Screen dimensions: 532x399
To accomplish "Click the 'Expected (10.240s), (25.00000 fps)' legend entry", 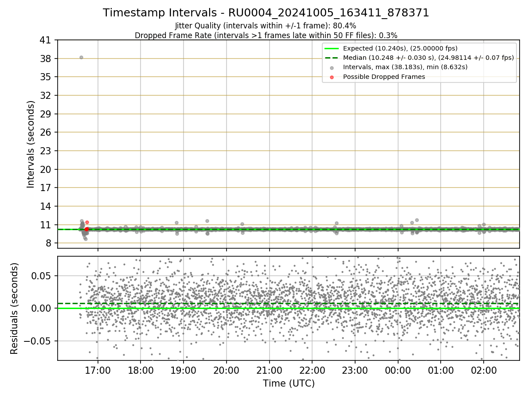I will point(400,48).
